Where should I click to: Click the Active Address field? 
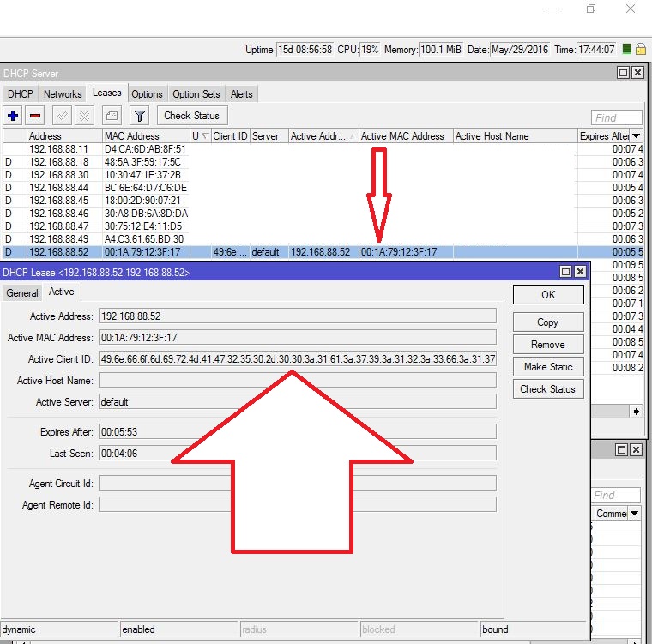[298, 316]
